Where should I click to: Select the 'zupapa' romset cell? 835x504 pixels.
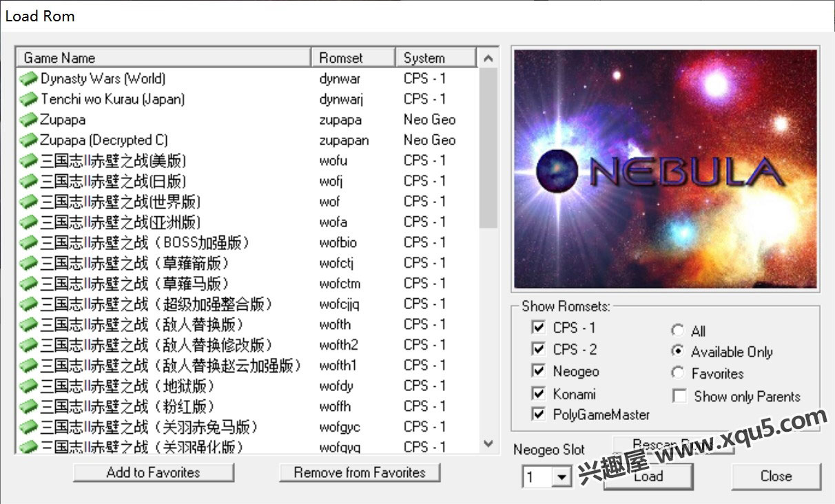[340, 120]
